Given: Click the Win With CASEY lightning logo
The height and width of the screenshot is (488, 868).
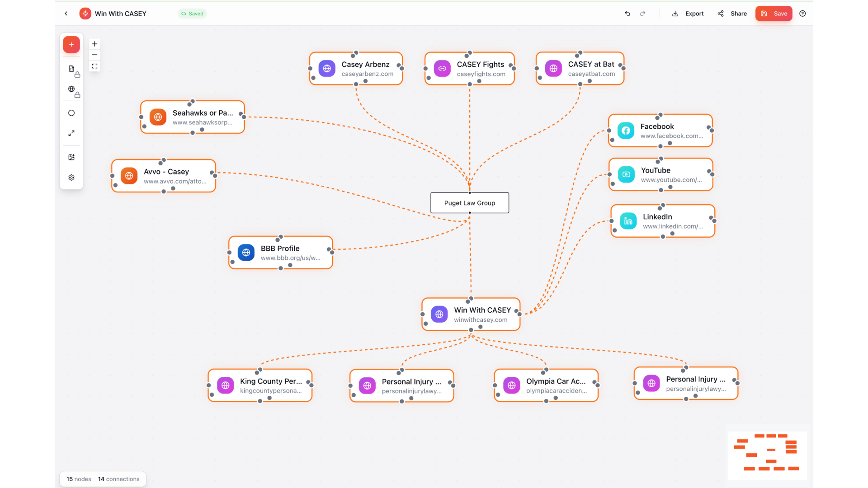Looking at the screenshot, I should [x=85, y=14].
